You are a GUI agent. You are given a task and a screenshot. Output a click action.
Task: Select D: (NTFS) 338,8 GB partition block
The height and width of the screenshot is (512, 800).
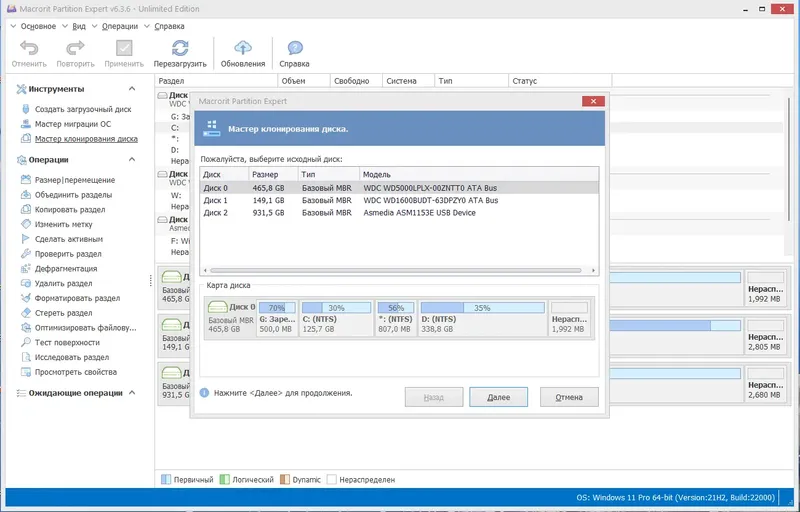tap(483, 318)
